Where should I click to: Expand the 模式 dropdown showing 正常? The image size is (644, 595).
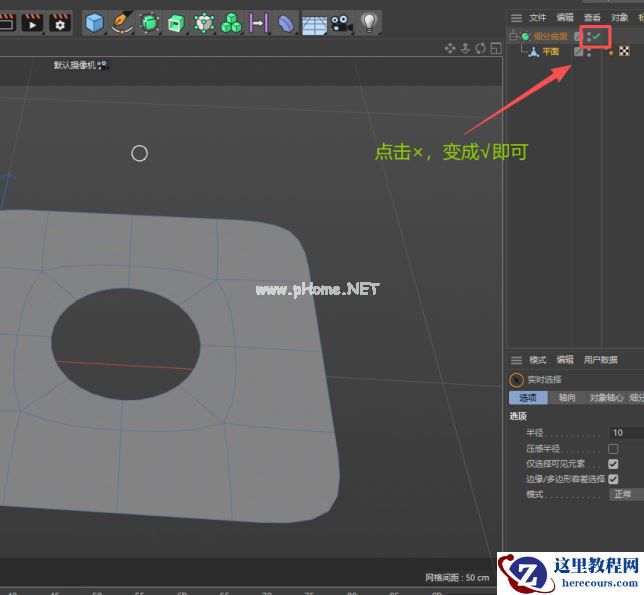pos(625,494)
